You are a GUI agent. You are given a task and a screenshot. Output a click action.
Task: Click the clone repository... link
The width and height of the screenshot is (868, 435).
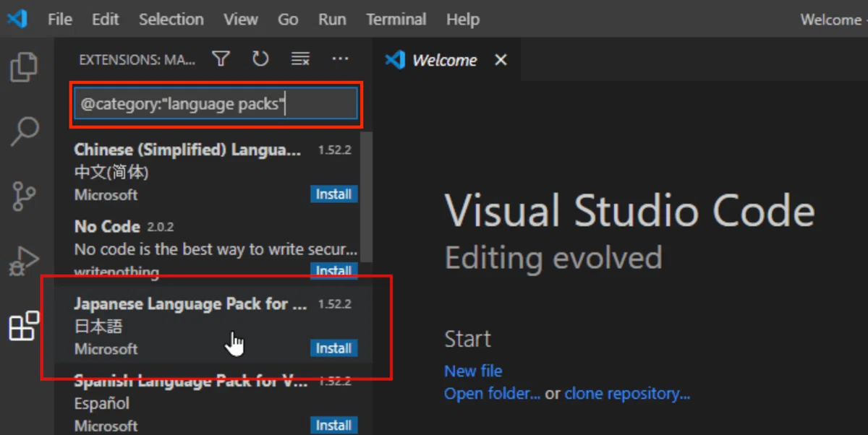(627, 394)
